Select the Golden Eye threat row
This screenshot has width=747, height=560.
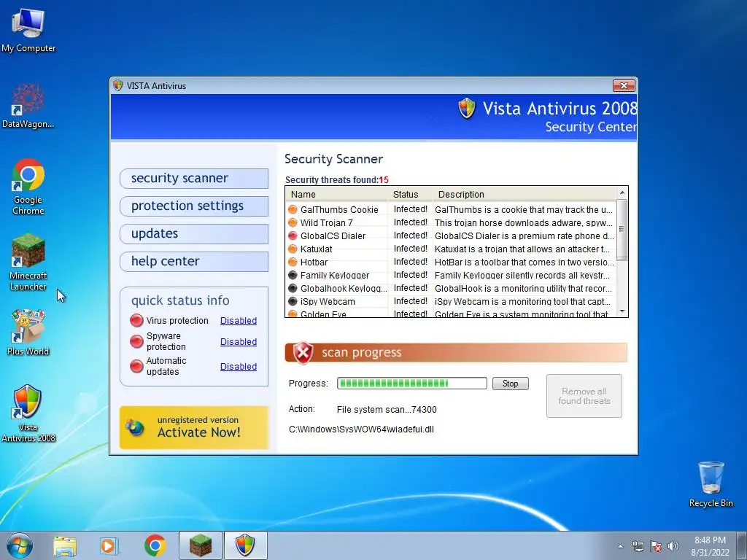451,314
